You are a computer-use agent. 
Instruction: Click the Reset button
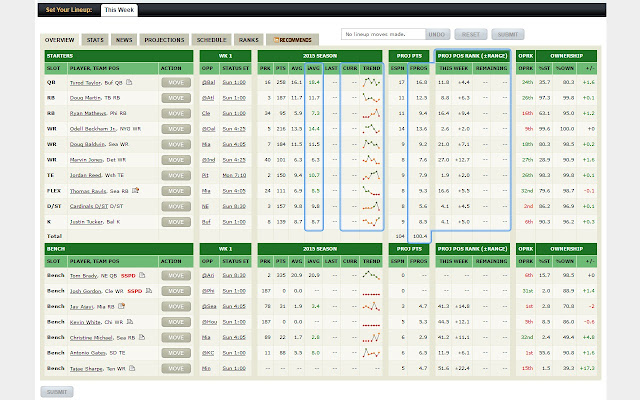(x=471, y=34)
